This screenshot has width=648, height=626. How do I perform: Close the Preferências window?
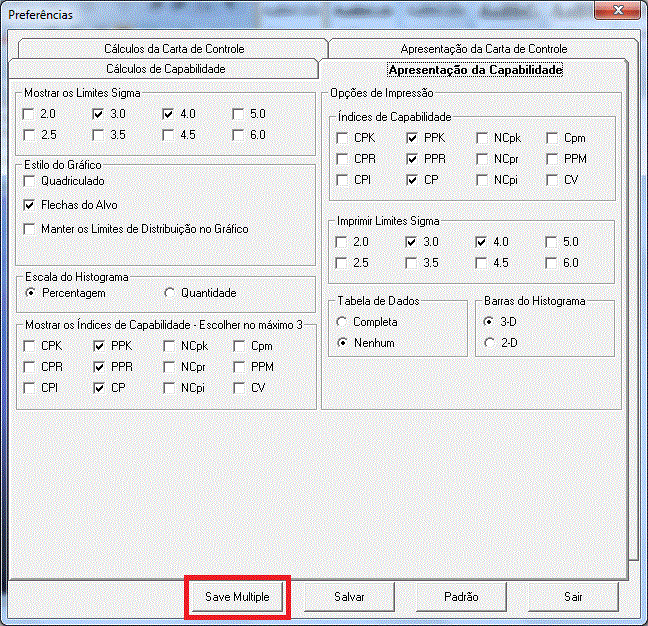[618, 10]
